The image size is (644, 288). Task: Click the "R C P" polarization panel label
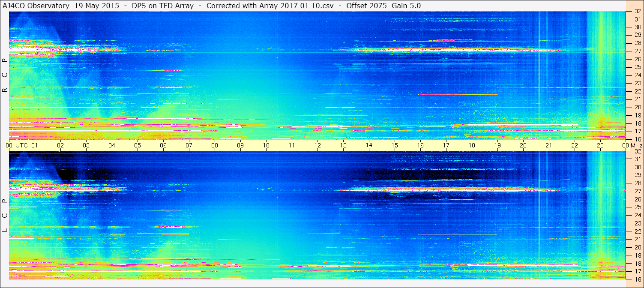5,75
